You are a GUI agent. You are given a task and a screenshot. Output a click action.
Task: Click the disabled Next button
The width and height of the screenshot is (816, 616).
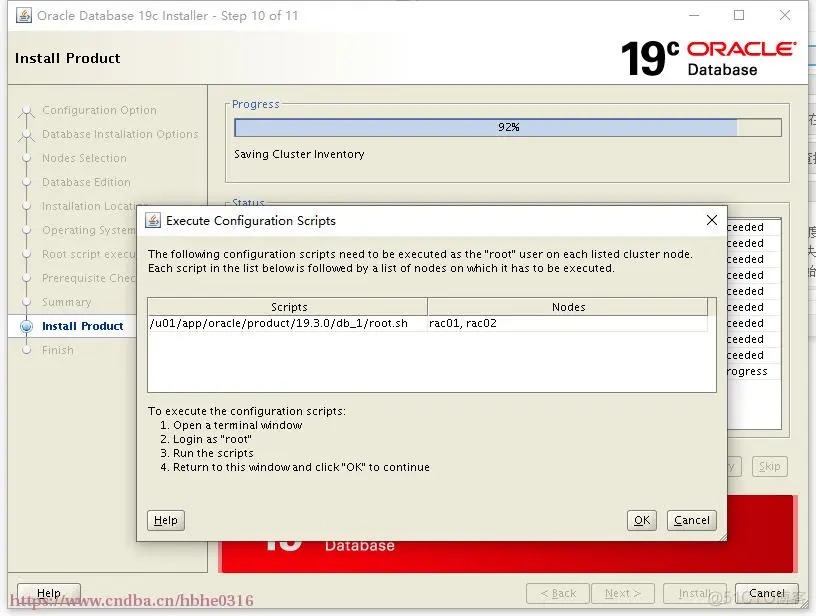click(622, 593)
